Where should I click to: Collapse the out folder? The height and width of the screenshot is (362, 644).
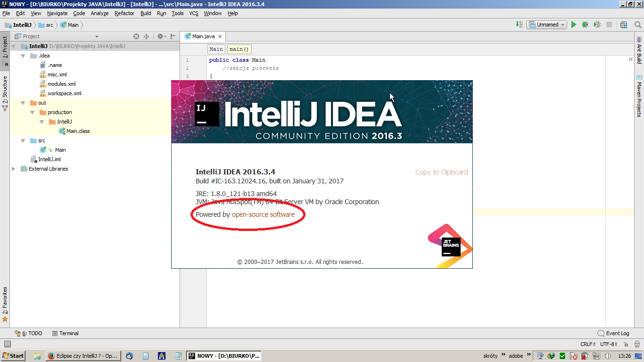(23, 103)
